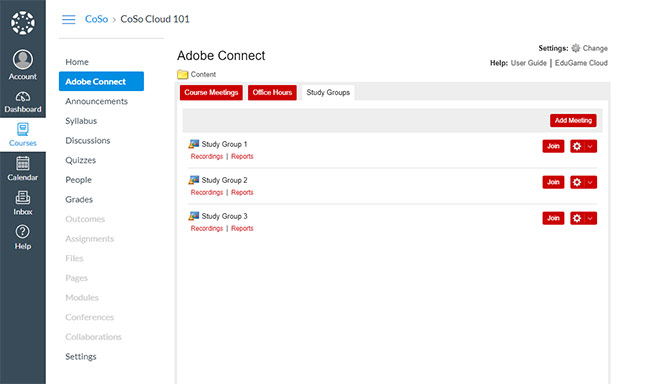This screenshot has height=384, width=650.
Task: Click the settings gear icon next to Change
Action: pos(576,48)
